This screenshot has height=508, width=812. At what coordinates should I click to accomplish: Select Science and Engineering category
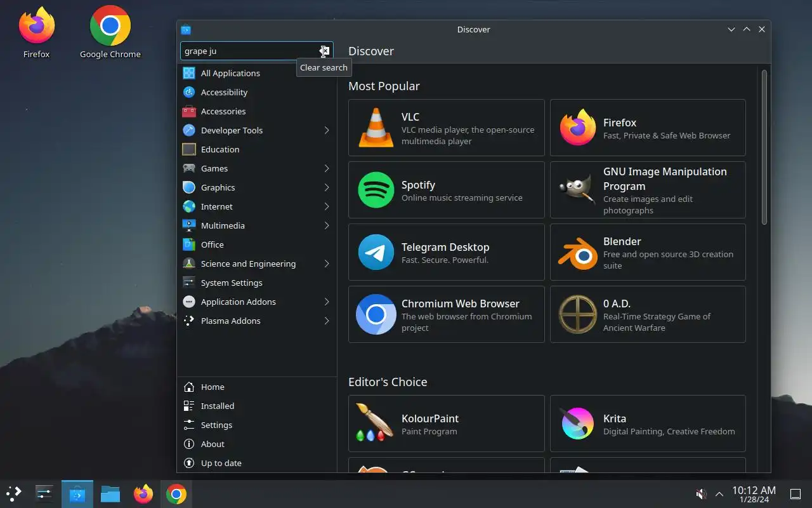click(x=257, y=264)
